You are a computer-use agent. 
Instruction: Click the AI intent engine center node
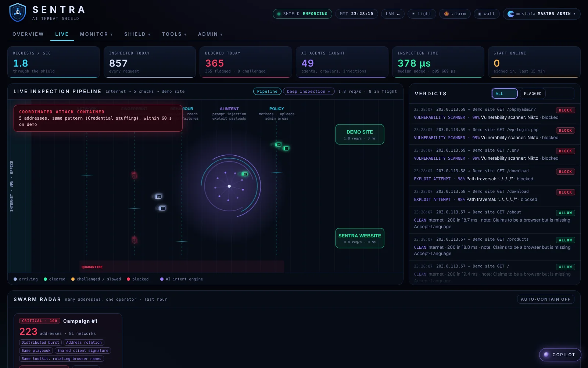229,186
